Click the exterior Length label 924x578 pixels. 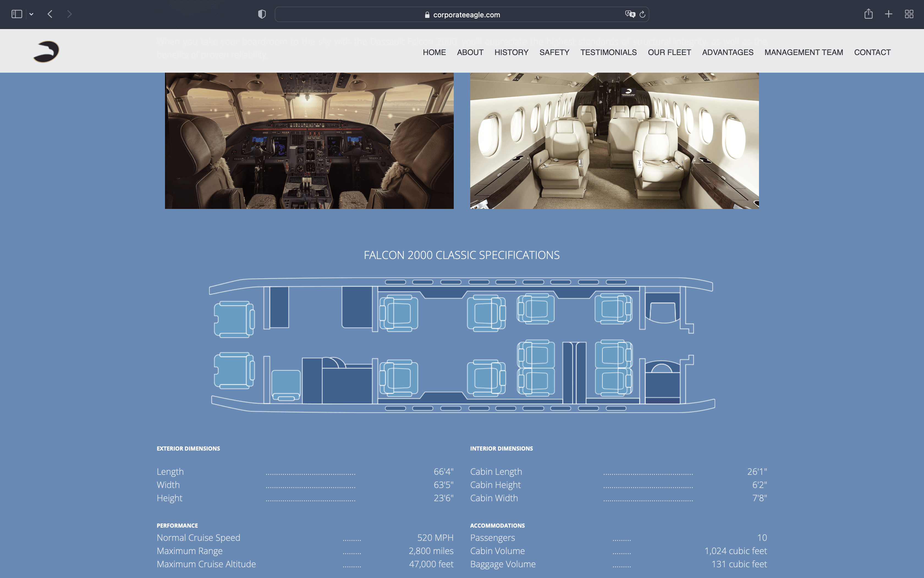pos(170,472)
